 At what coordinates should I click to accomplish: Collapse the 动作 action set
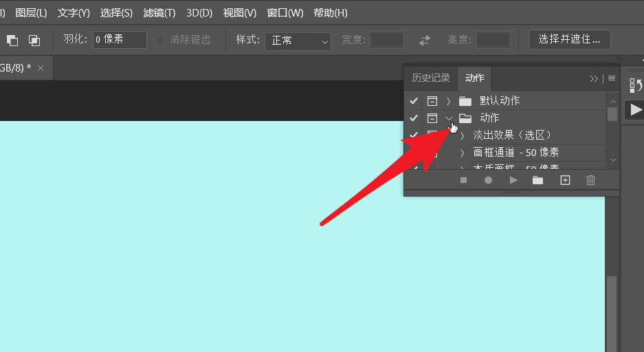[x=449, y=118]
